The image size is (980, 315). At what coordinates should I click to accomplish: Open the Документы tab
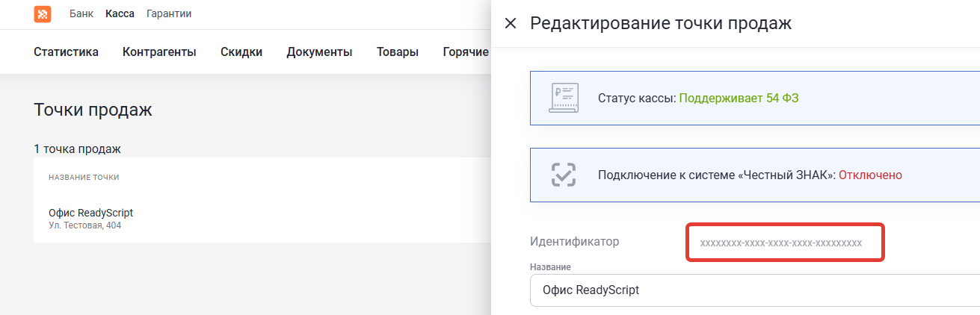[319, 52]
